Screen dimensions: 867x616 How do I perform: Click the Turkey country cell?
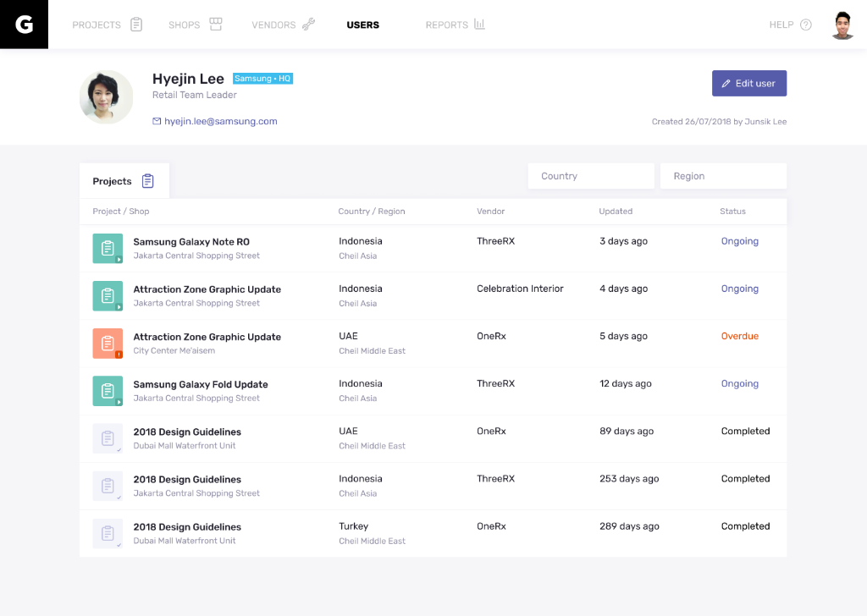coord(353,526)
